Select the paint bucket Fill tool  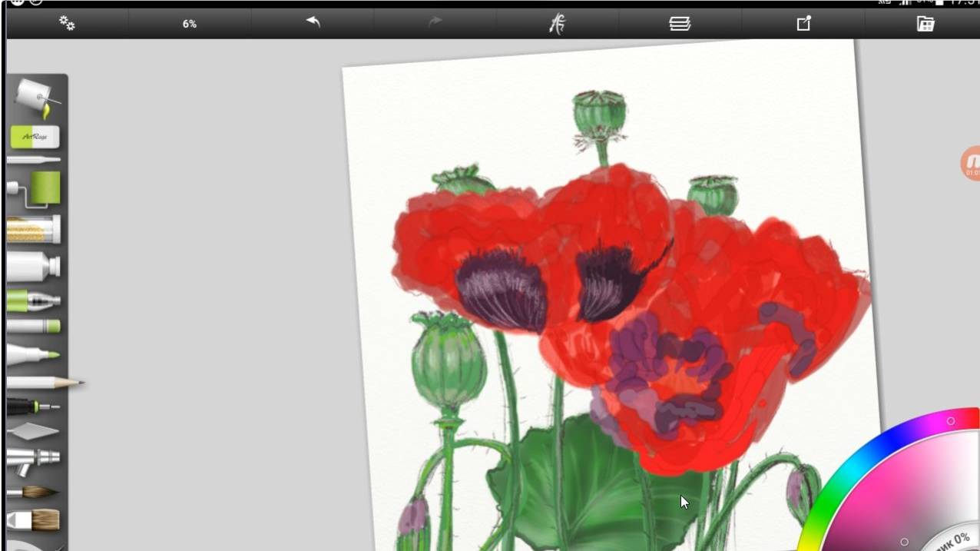36,98
